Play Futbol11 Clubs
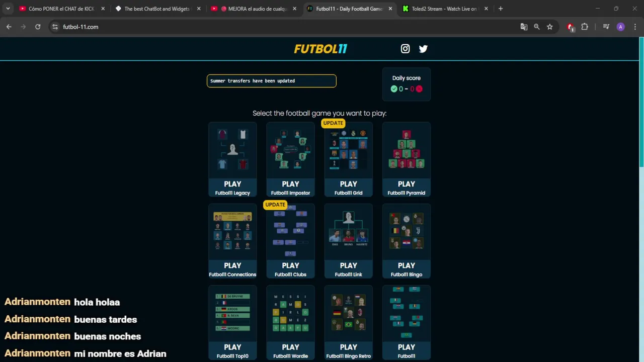The image size is (644, 362). click(x=290, y=269)
